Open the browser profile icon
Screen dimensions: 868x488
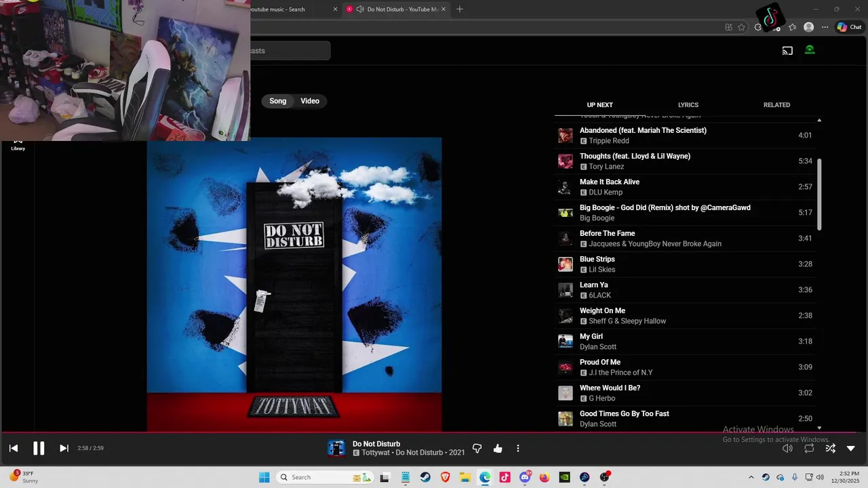pos(808,27)
